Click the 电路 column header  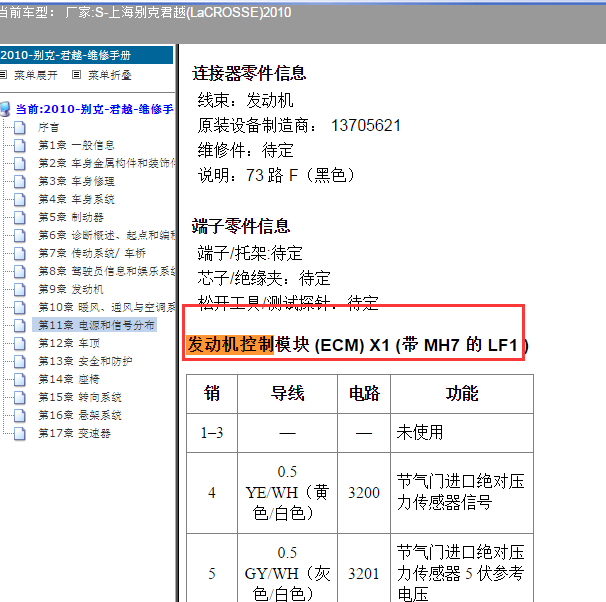click(364, 394)
